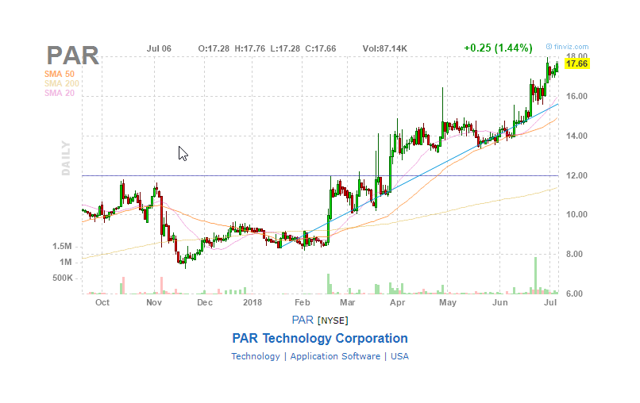Click the Nov month label on the time axis
Viewport: 640px width, 403px height.
[x=154, y=303]
